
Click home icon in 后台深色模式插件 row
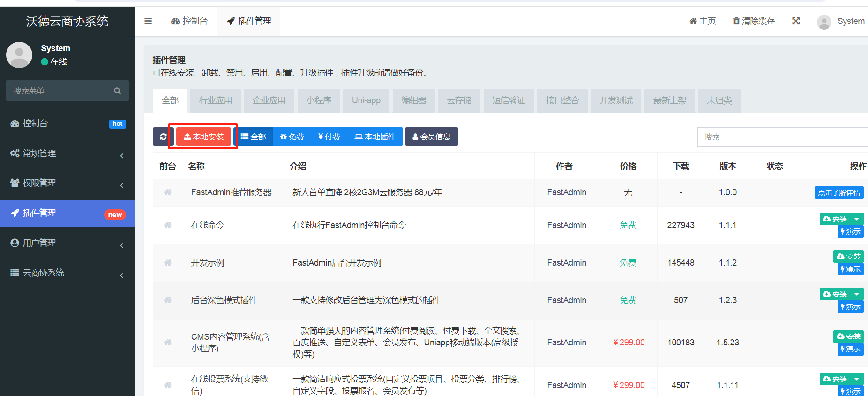168,300
